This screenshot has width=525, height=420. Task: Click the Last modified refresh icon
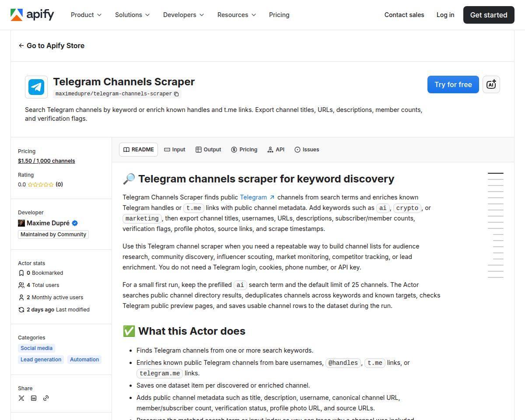click(x=21, y=310)
